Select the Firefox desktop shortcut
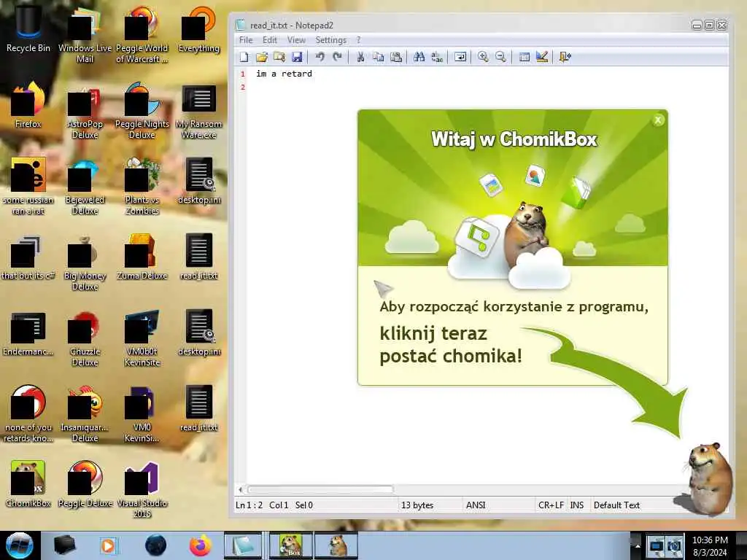Image resolution: width=747 pixels, height=560 pixels. point(28,105)
